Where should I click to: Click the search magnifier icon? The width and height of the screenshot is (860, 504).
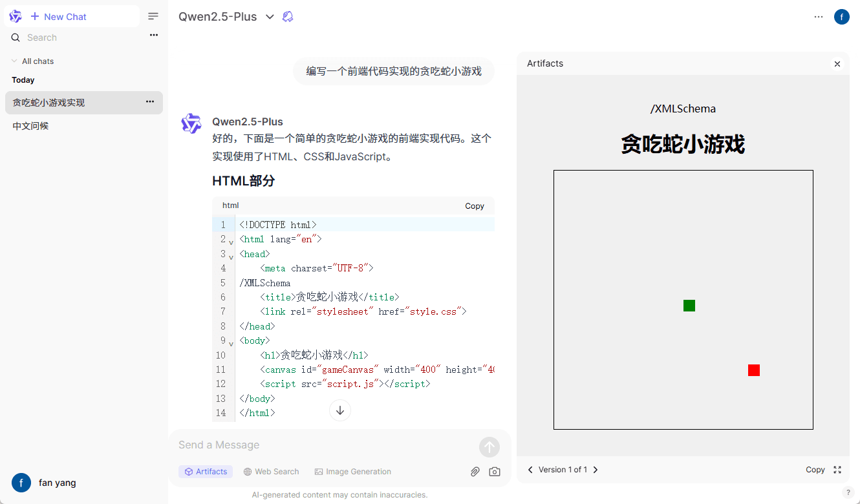(16, 37)
